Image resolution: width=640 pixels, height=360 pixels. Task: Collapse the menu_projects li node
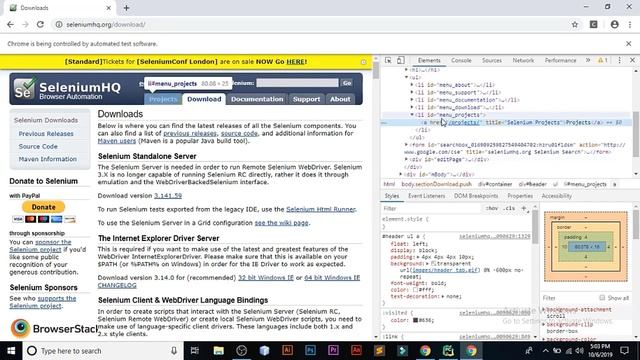coord(412,115)
